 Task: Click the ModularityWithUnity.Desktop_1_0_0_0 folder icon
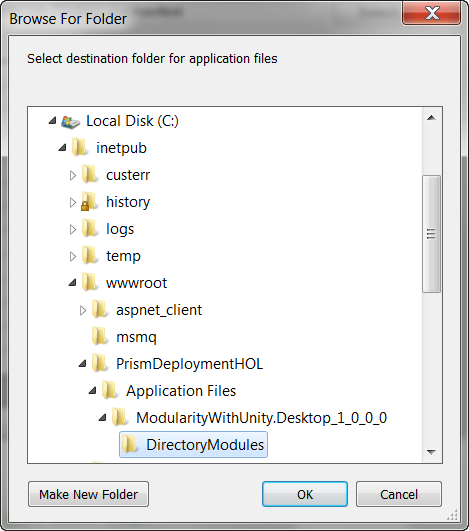[x=120, y=418]
